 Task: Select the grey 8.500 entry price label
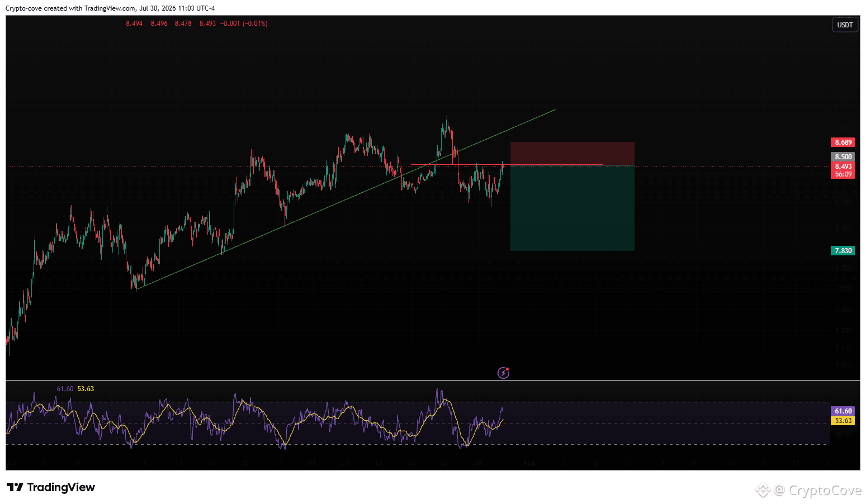tap(843, 157)
